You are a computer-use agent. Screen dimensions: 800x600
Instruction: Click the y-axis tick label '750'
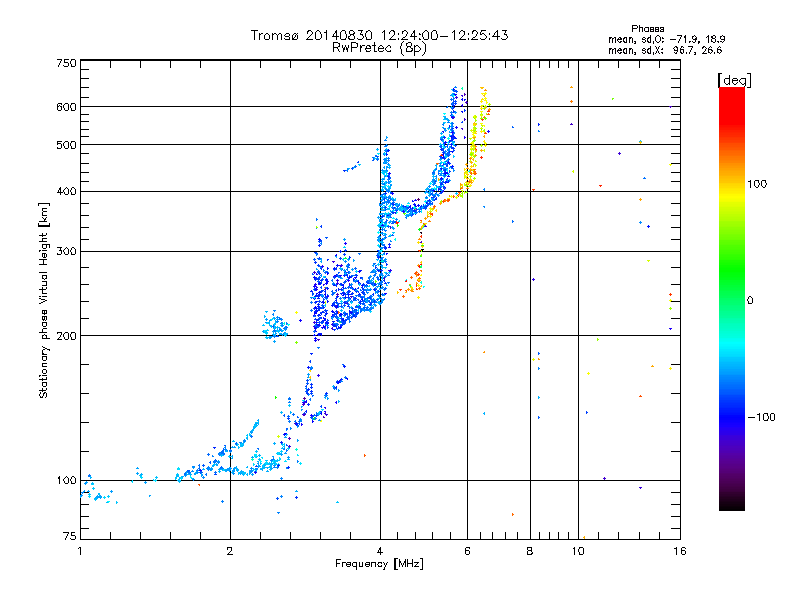coord(66,63)
